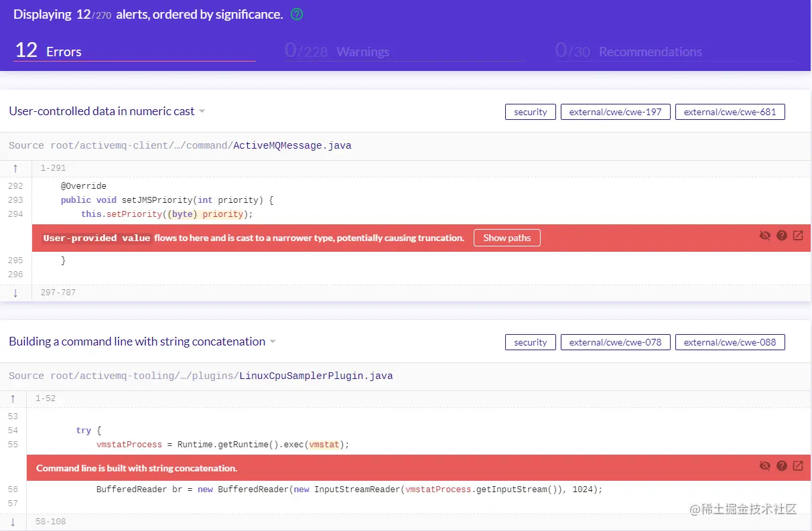Click the BufferedReader br declaration line

(x=350, y=489)
